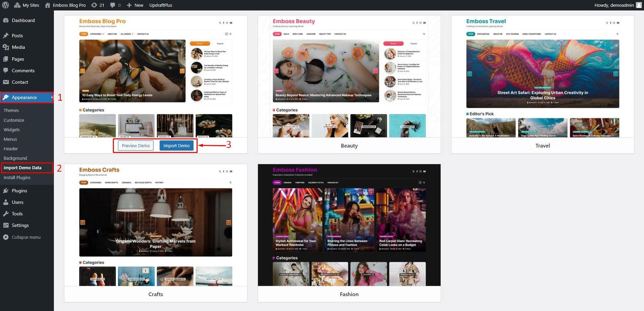Click the Comments speech bubble sidebar icon
Screen dimensions: 644x311
pyautogui.click(x=6, y=70)
